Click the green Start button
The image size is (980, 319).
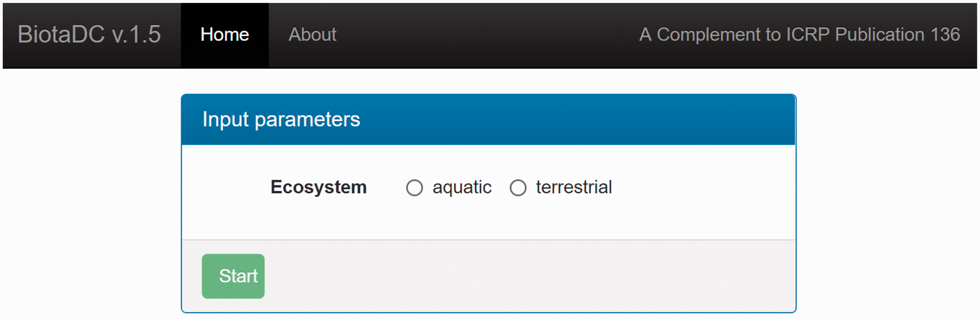233,276
